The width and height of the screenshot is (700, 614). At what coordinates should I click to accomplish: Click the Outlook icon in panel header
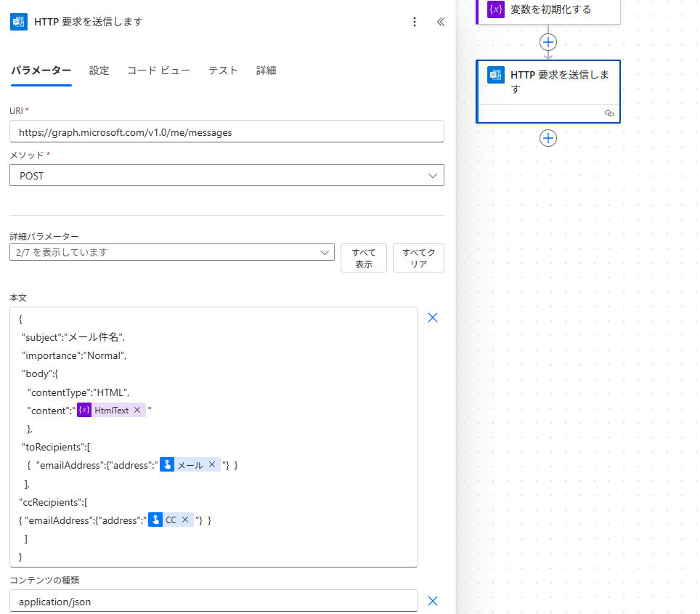pos(19,22)
